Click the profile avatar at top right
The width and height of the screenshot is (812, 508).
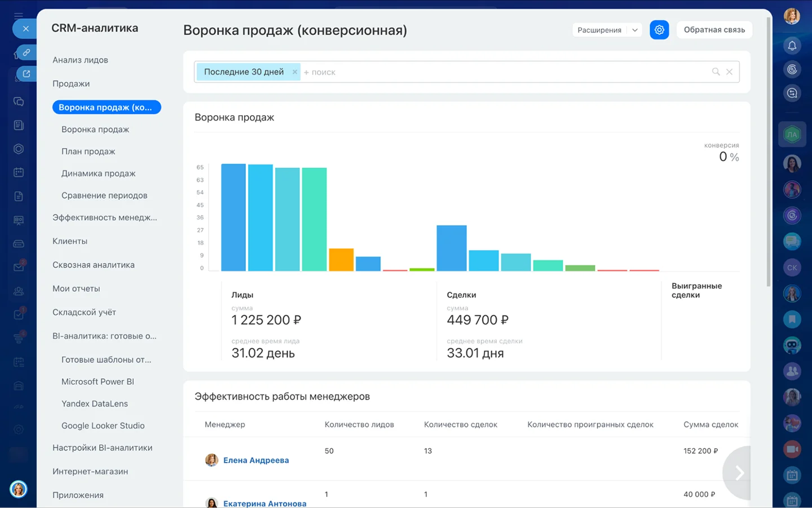(792, 16)
